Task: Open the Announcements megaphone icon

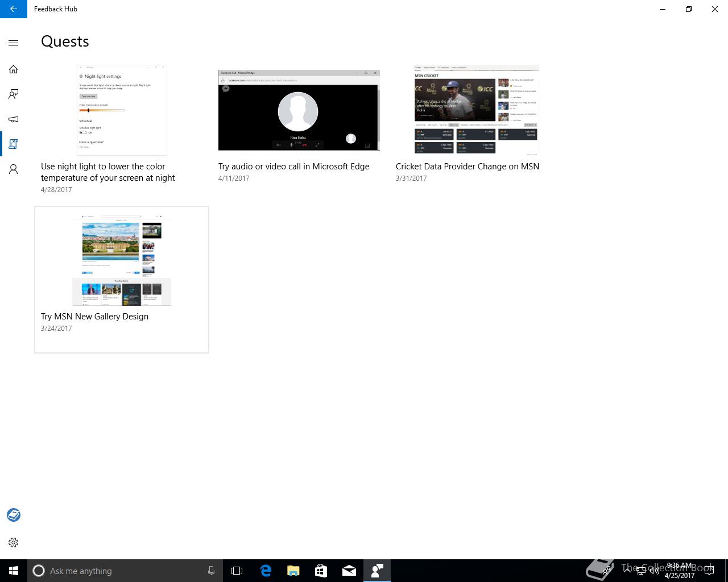Action: (14, 119)
